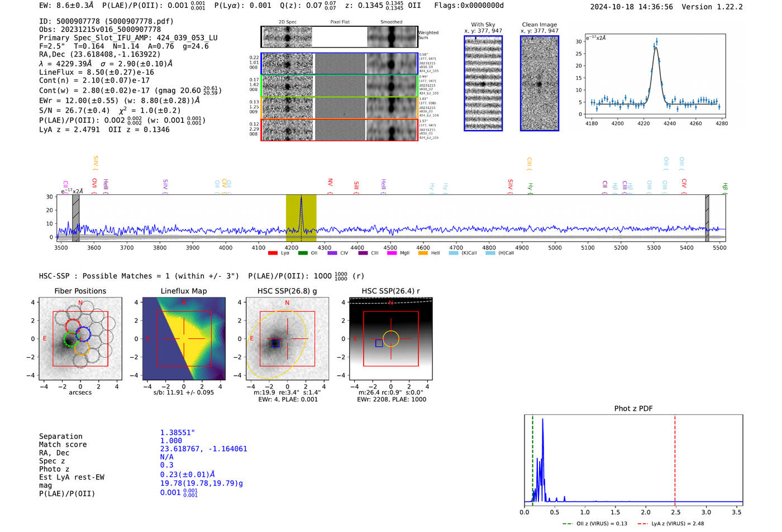Screen dimensions: 782x532
Task: Click the 'RA,Dec (23.618408,-1.163922)' text
Action: (99, 54)
